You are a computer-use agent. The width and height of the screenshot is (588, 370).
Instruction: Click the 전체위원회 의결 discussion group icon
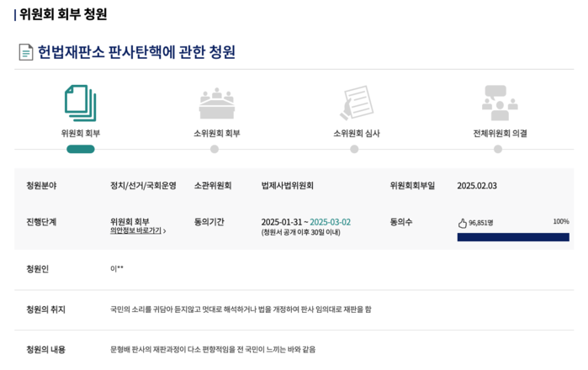(x=500, y=103)
